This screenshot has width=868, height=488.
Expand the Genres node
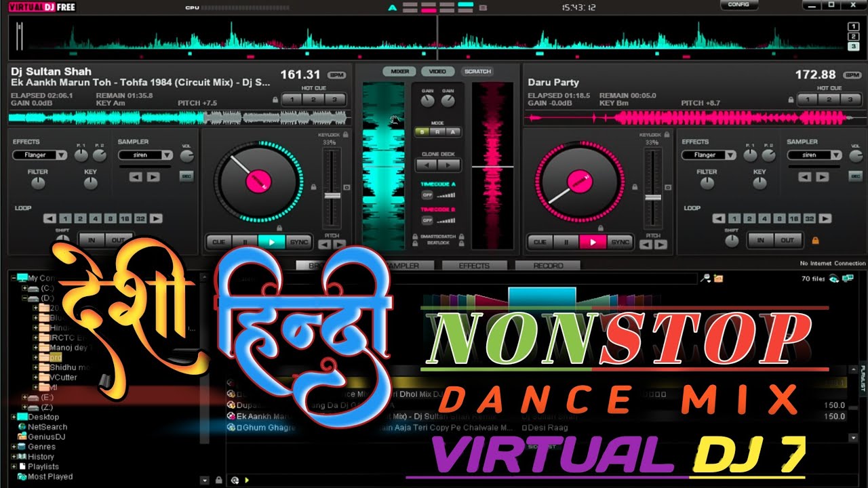[14, 447]
